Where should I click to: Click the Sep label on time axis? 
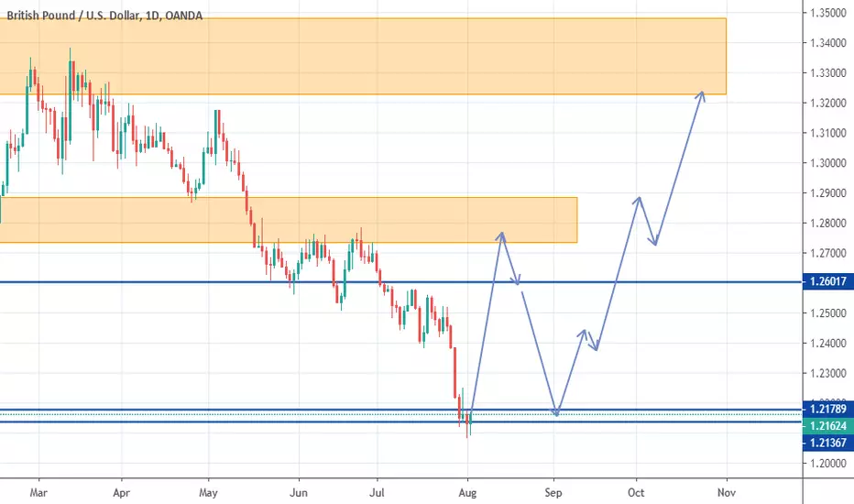tap(553, 493)
